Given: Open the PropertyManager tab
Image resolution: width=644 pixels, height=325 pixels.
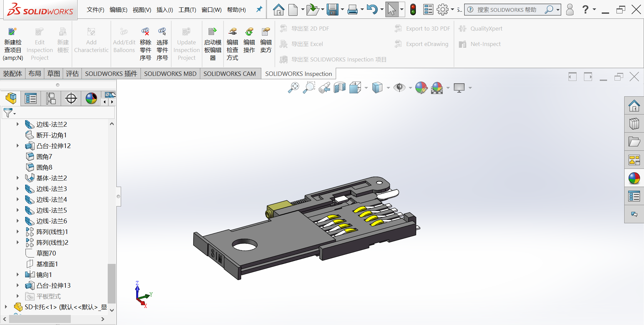Looking at the screenshot, I should pos(31,98).
